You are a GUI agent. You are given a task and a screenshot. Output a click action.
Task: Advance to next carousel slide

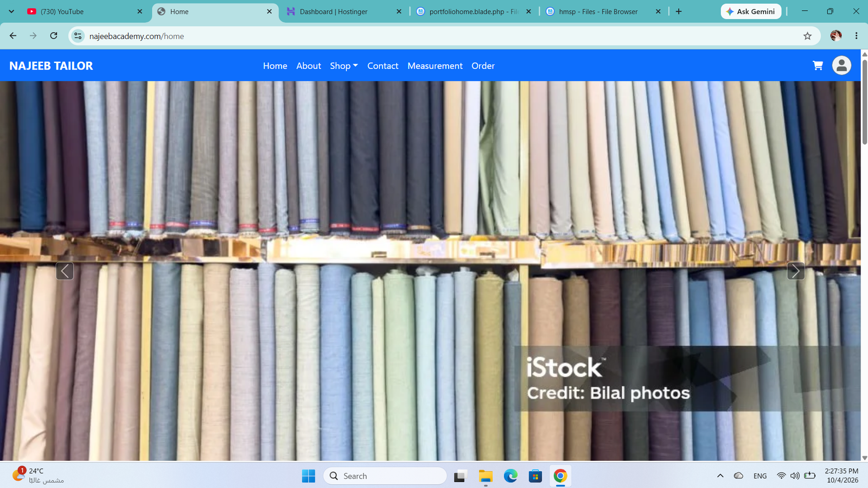[796, 270]
